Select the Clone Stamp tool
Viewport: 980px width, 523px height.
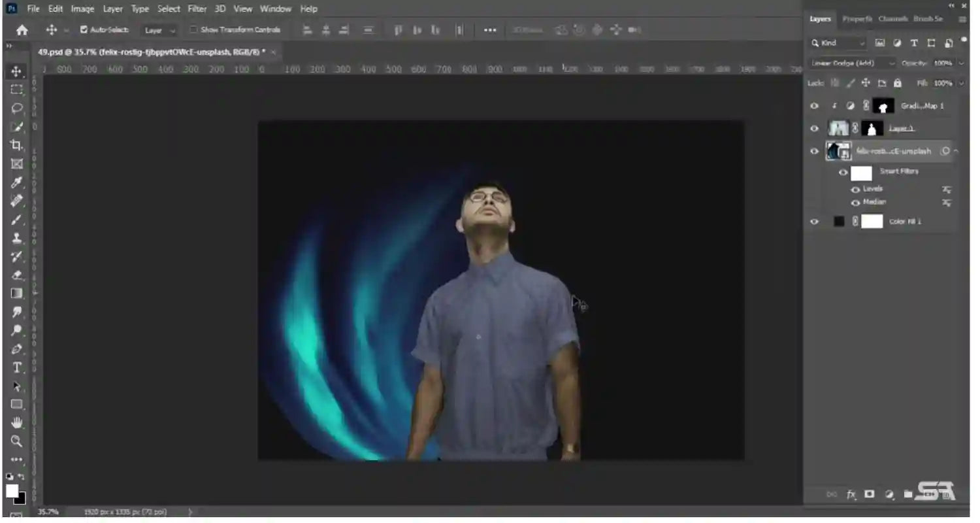[17, 238]
